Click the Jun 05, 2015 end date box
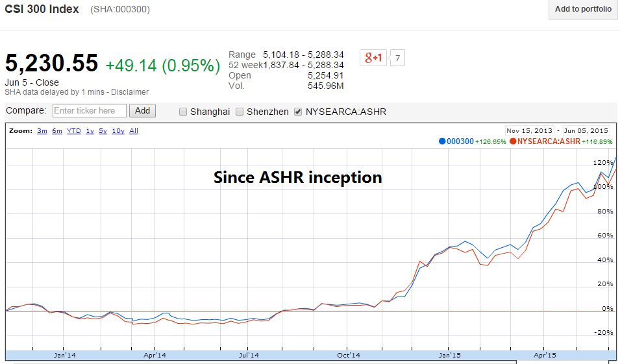The height and width of the screenshot is (364, 620). [x=587, y=130]
